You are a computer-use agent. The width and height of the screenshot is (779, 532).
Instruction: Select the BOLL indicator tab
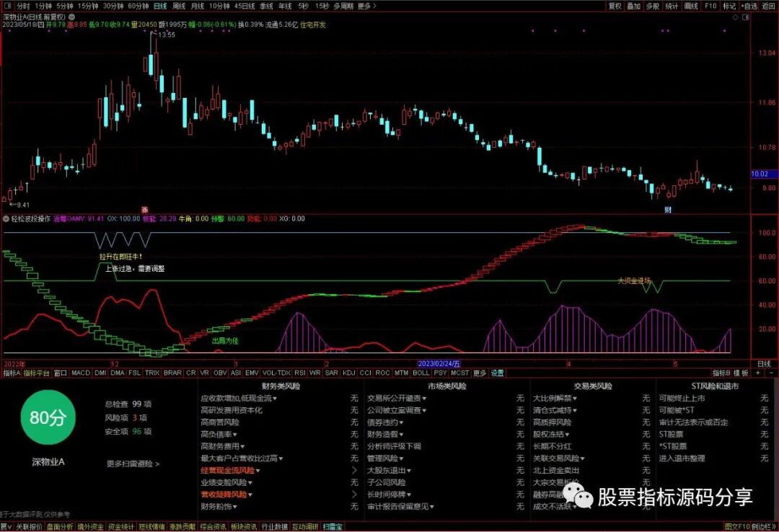[x=421, y=373]
